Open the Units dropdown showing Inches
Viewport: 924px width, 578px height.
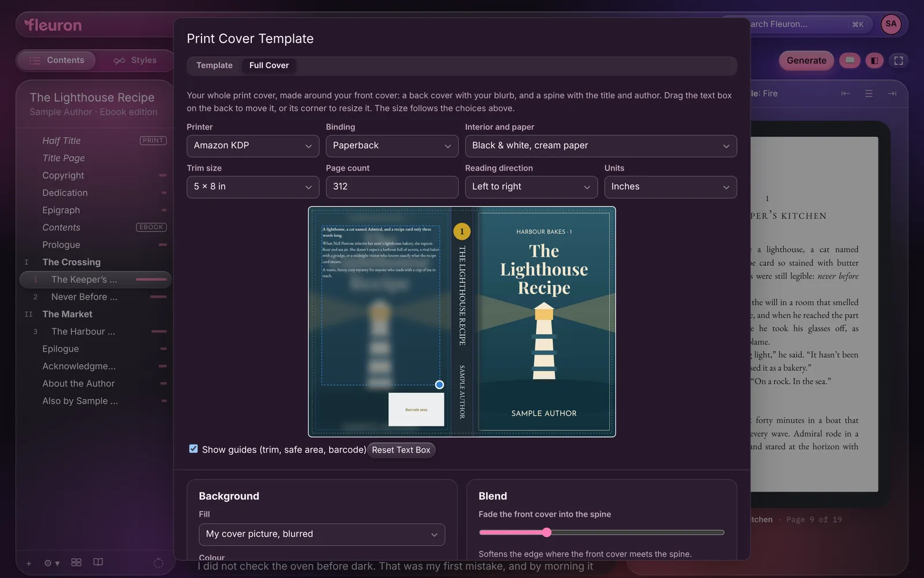pyautogui.click(x=670, y=187)
